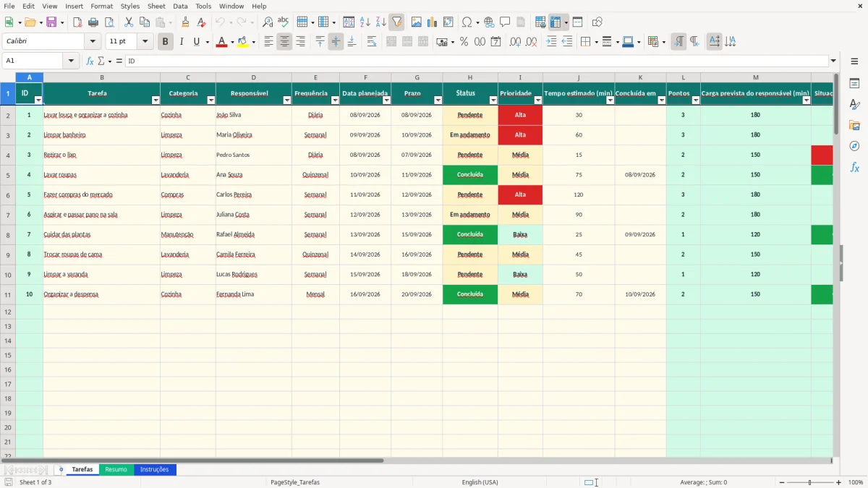
Task: Apply the yellow Background Color swatch
Action: [x=243, y=42]
